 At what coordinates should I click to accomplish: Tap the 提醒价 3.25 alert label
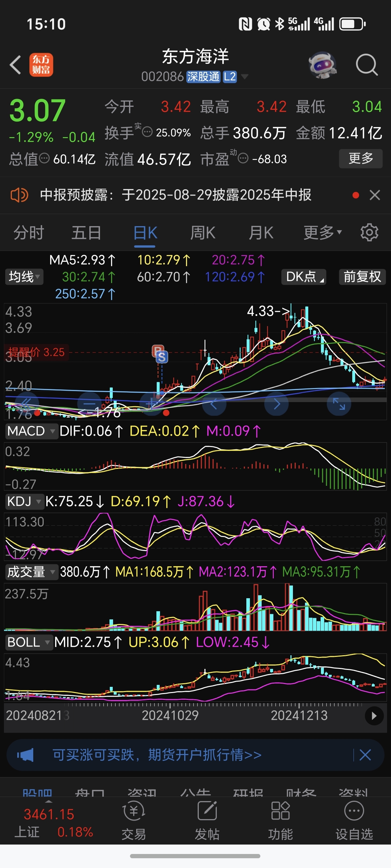click(36, 352)
